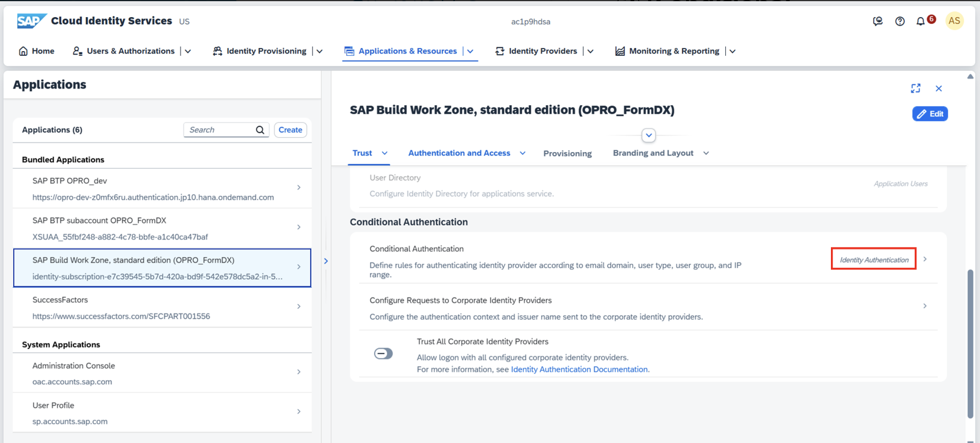
Task: Switch to the Provisioning tab
Action: click(x=567, y=153)
